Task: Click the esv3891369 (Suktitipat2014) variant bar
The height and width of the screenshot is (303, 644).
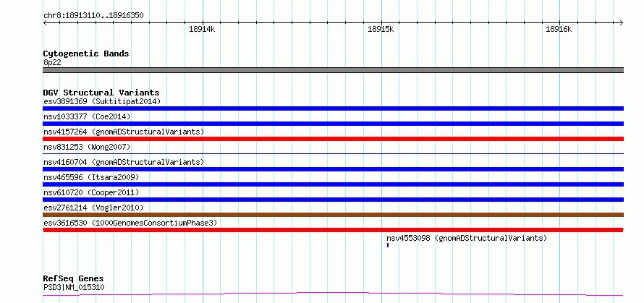Action: (x=333, y=108)
